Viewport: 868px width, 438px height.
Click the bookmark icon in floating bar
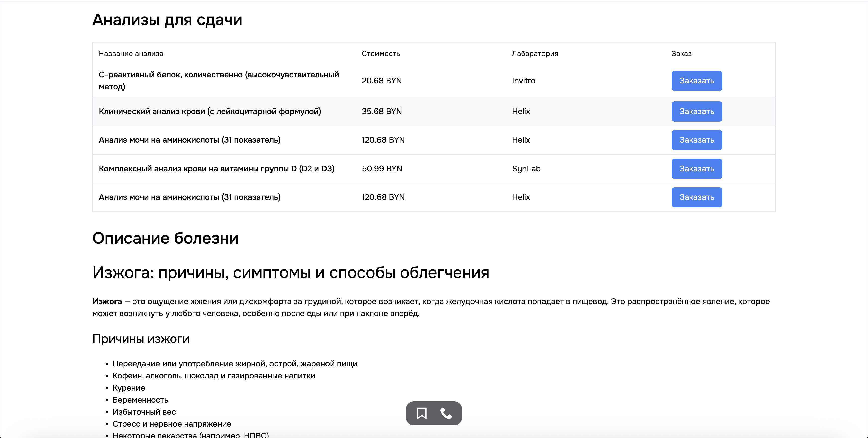point(421,413)
